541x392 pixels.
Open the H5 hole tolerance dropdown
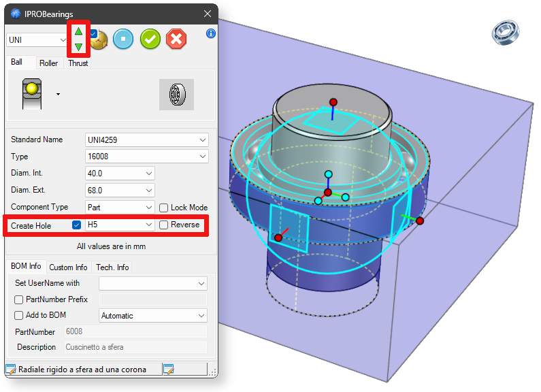120,225
